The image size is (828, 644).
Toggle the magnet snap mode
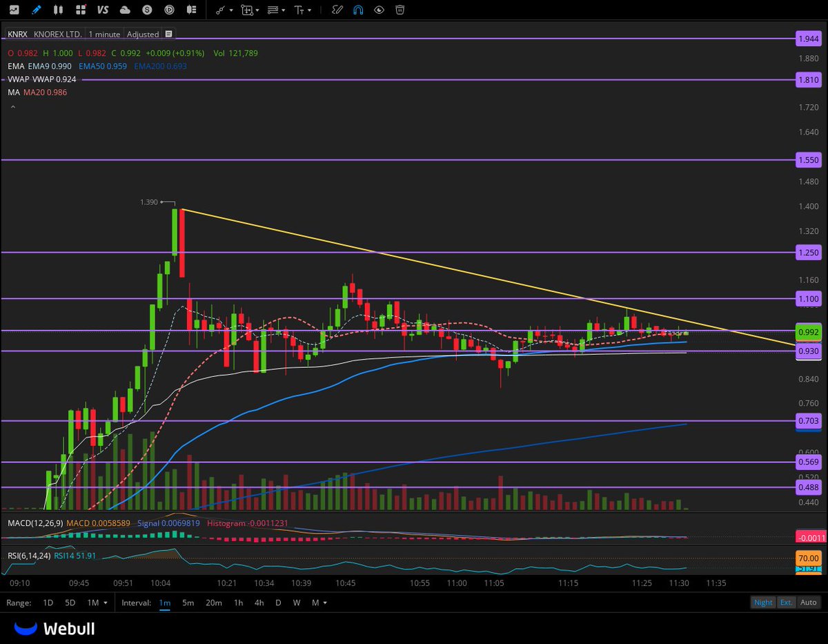358,10
